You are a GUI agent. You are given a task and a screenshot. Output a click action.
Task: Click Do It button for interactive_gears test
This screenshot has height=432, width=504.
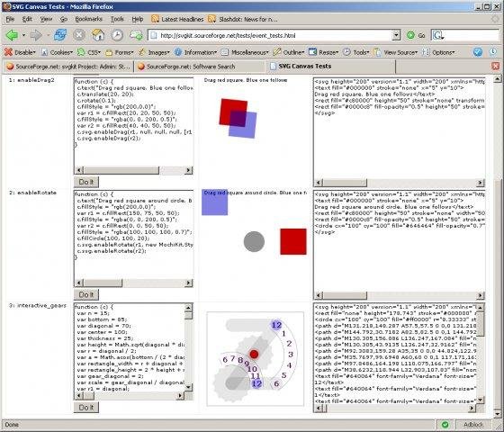86,408
